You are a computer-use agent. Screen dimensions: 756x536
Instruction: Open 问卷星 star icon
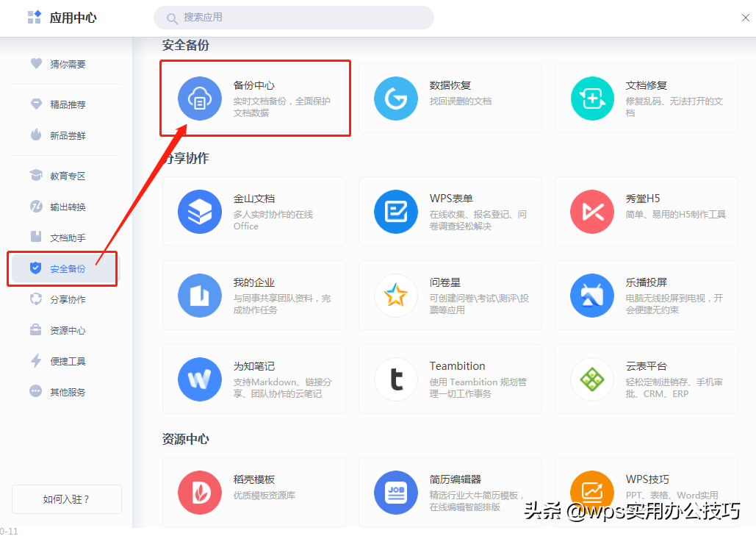coord(396,296)
